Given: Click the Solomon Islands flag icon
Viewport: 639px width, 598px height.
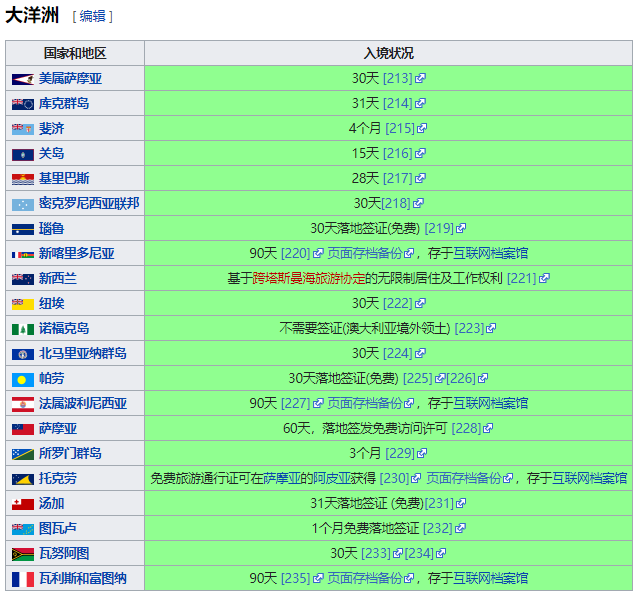Looking at the screenshot, I should (x=22, y=454).
